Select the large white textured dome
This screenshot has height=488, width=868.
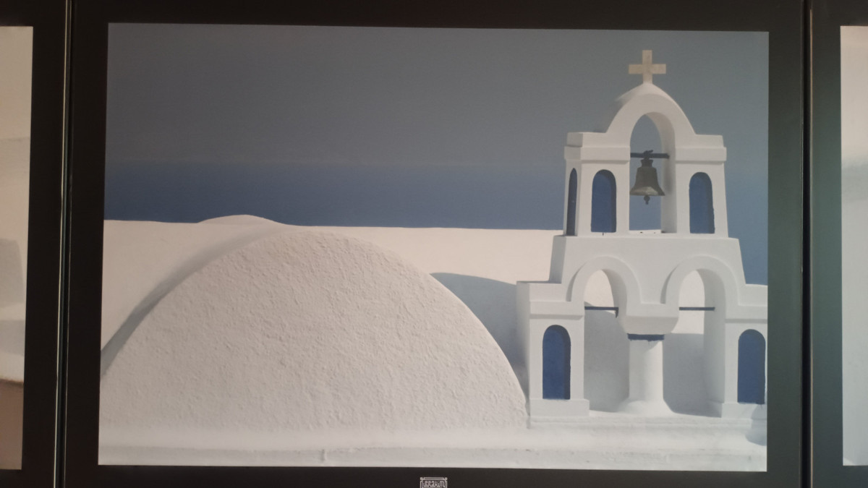(x=311, y=340)
